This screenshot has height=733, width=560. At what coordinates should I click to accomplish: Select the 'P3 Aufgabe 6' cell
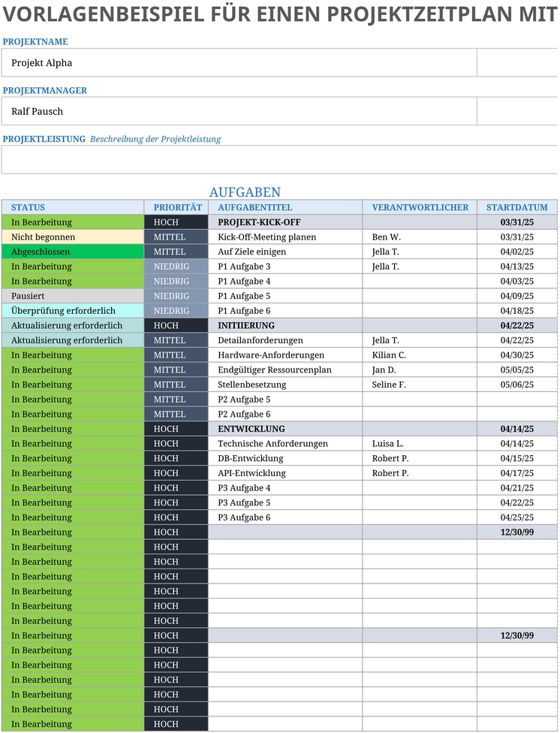pyautogui.click(x=285, y=517)
